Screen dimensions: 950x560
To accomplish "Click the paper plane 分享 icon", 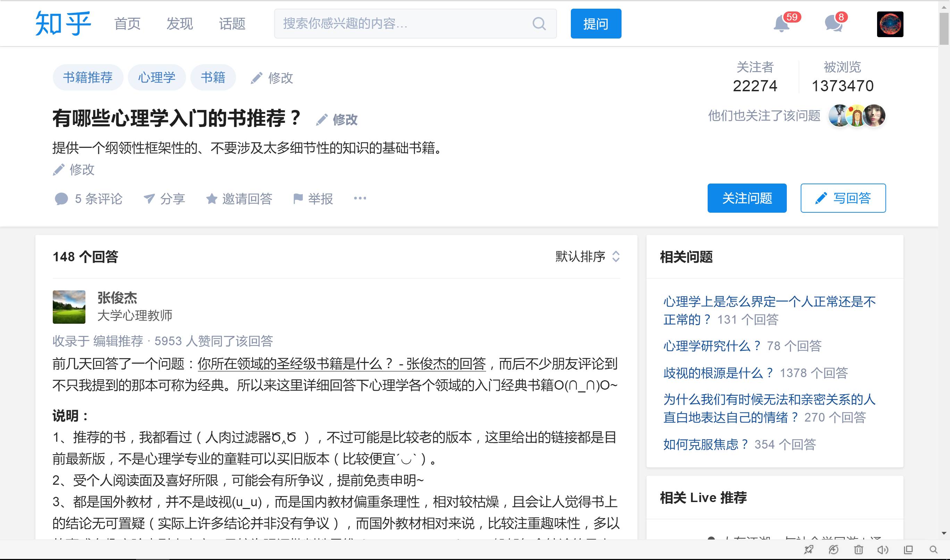I will point(149,198).
